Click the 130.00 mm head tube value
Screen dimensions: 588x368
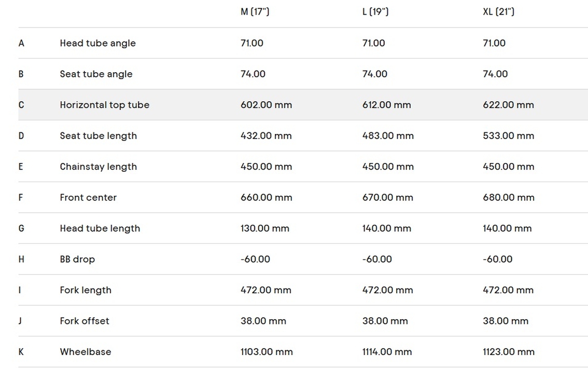pyautogui.click(x=264, y=228)
